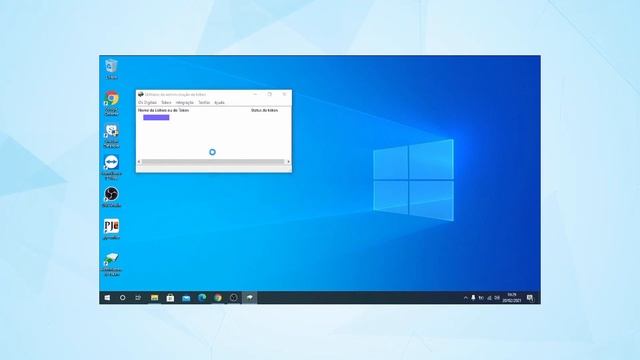Click the horizontal scrollbar track in token window
This screenshot has height=360, width=640.
(x=213, y=162)
